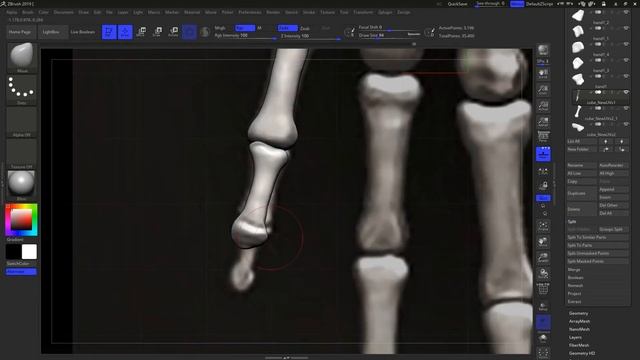Click the Zoom canvas icon
640x360 pixels.
(543, 90)
